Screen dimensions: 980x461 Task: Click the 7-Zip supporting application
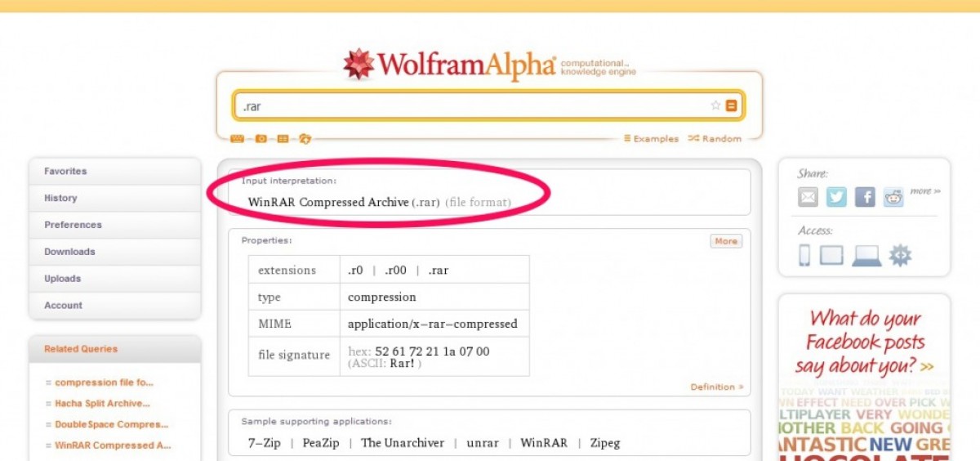pyautogui.click(x=265, y=443)
